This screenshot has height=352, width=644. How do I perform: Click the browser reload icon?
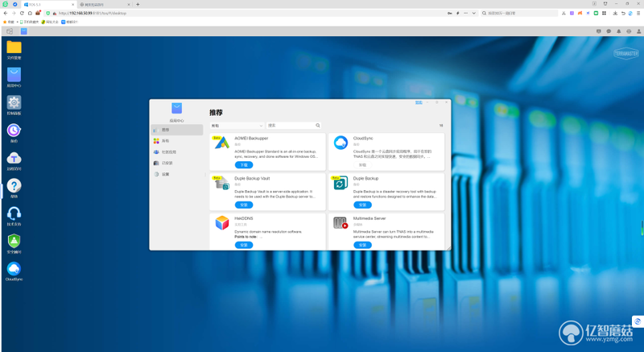22,13
